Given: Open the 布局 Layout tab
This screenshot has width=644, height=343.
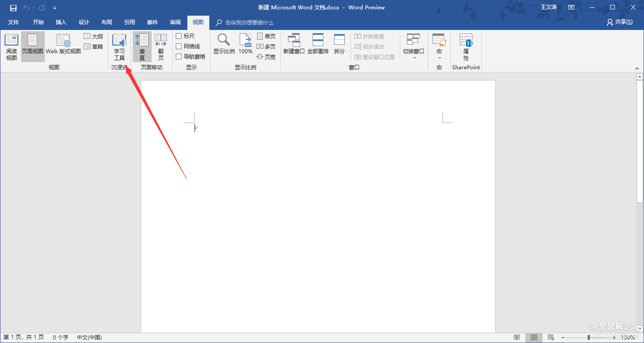Looking at the screenshot, I should click(107, 22).
